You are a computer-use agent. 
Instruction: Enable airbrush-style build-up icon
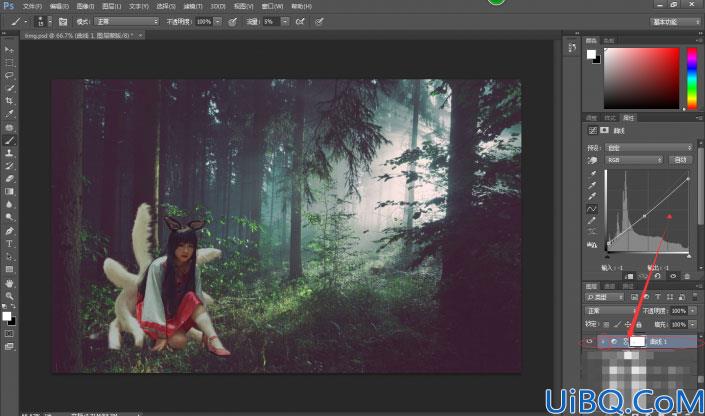(300, 22)
